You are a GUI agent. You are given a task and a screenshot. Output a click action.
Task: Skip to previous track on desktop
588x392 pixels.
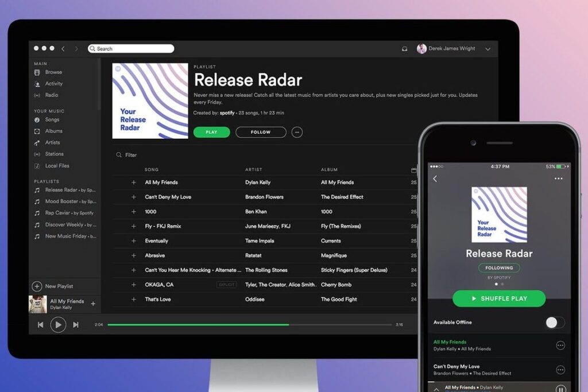coord(41,325)
